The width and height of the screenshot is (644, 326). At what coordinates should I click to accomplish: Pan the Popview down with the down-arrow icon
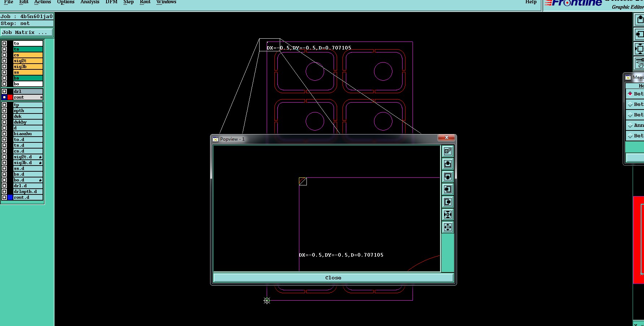pyautogui.click(x=448, y=177)
